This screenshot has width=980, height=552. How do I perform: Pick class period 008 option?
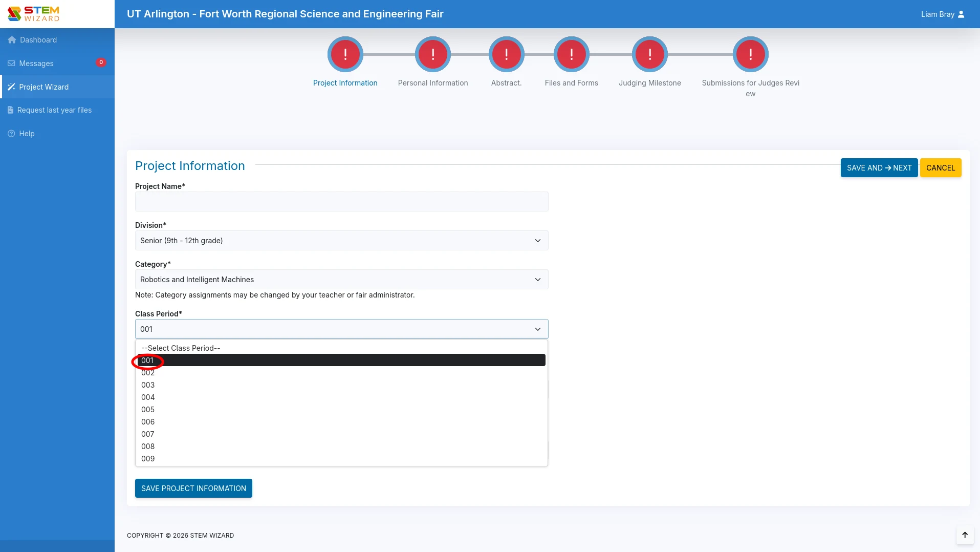[x=341, y=447]
